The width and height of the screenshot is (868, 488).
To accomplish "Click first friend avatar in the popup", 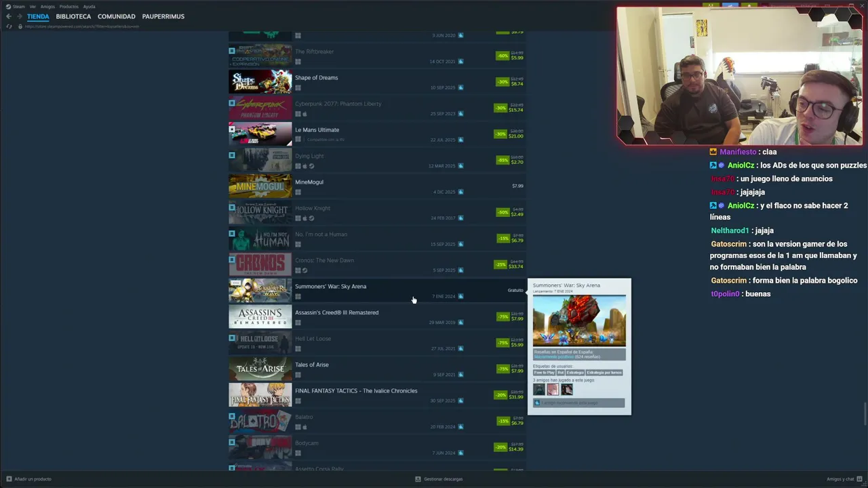I will coord(539,389).
